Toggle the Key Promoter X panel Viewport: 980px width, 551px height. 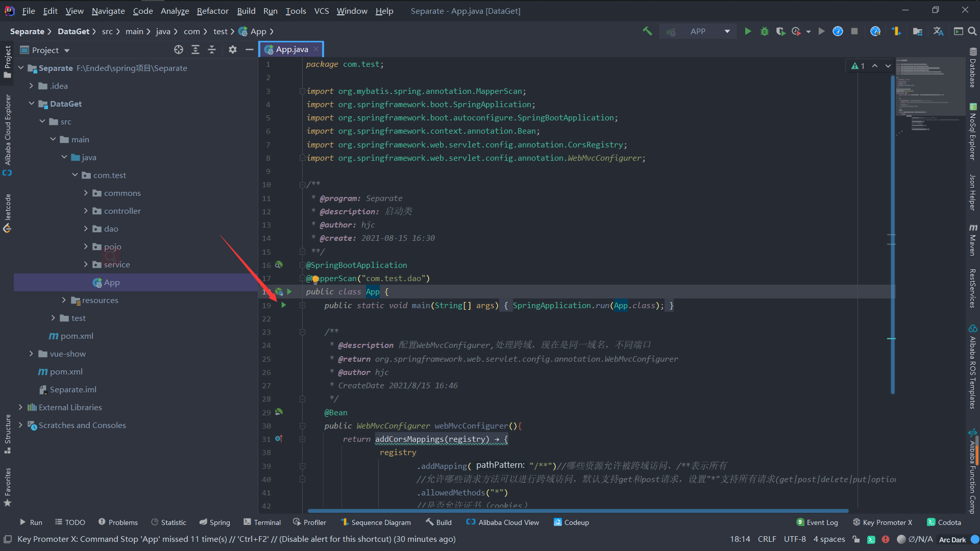[885, 522]
